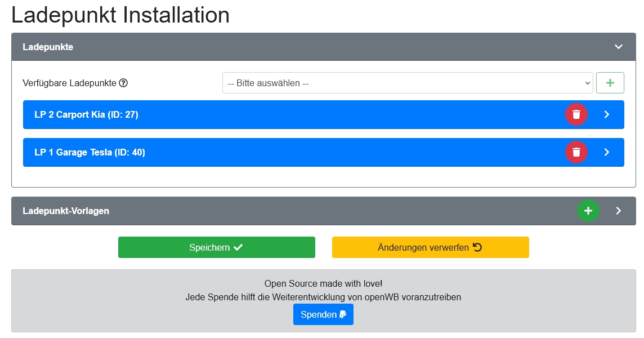644x338 pixels.
Task: Expand the Ladepunkt-Vorlagen section chevron
Action: (x=618, y=211)
